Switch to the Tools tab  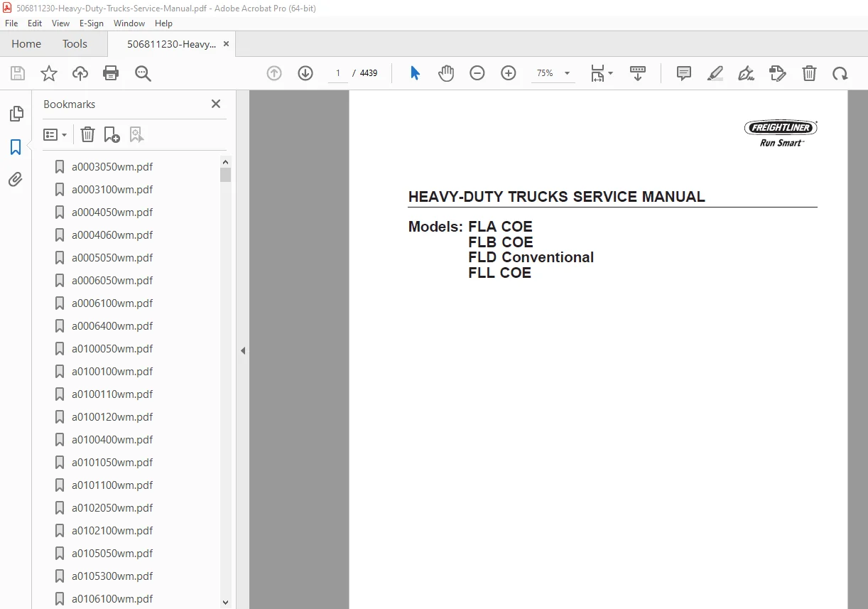tap(75, 44)
